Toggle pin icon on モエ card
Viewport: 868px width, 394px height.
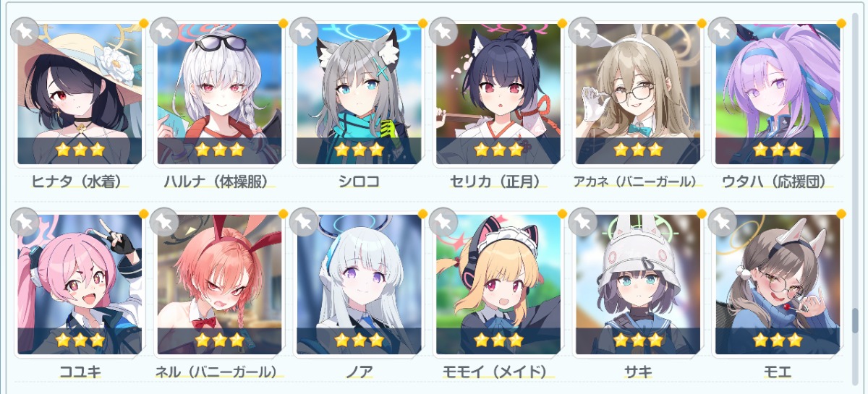coord(722,221)
